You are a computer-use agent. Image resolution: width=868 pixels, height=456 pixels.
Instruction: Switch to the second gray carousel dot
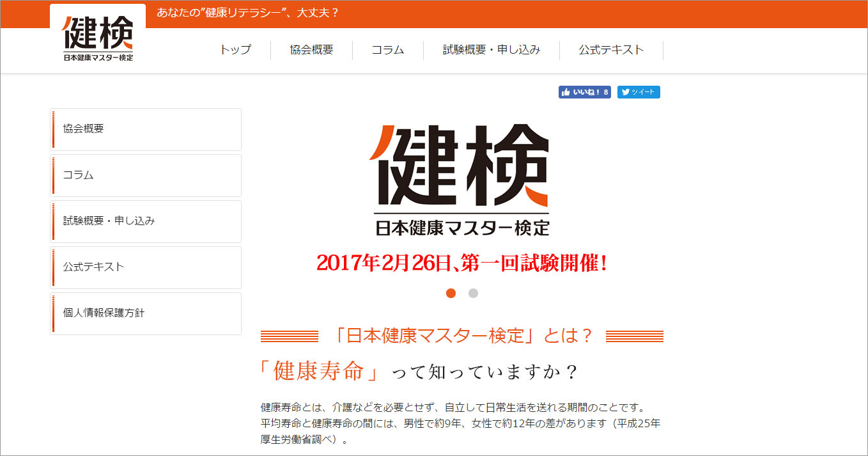click(473, 294)
